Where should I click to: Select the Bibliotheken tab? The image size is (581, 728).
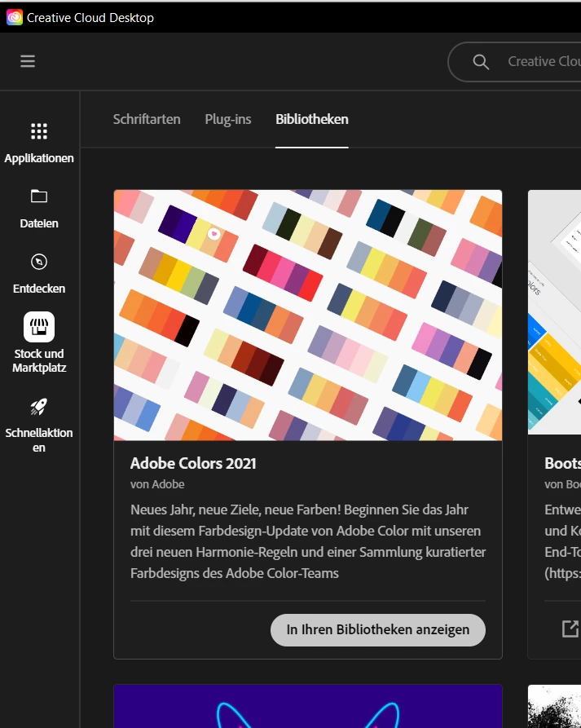[x=312, y=119]
